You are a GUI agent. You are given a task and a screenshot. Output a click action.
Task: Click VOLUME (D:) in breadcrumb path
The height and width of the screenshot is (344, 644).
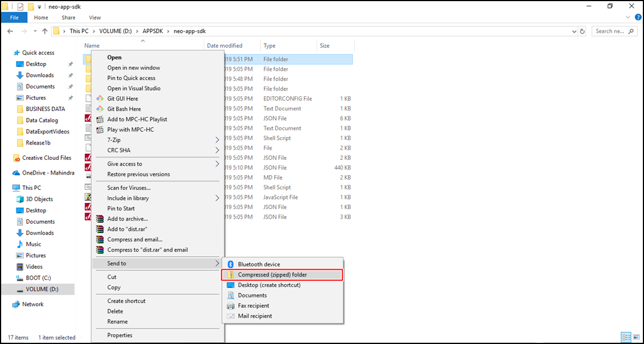(x=115, y=31)
